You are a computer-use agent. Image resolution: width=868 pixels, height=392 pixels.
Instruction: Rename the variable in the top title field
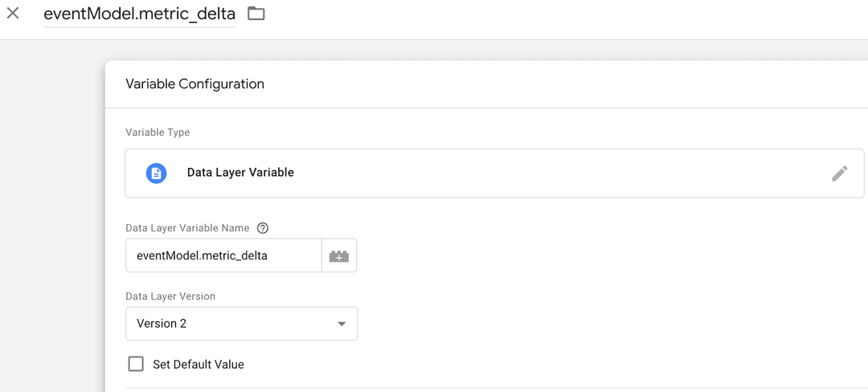coord(139,14)
